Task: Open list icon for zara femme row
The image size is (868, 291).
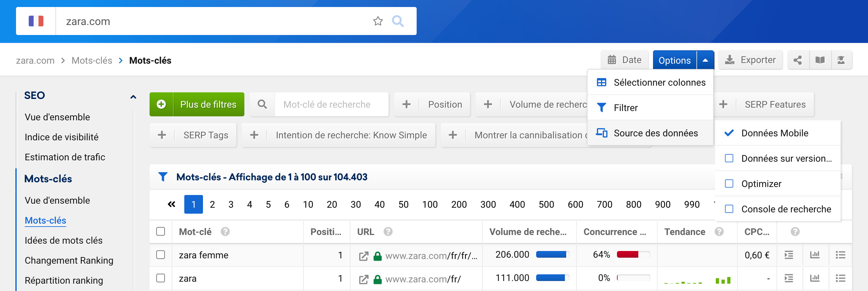Action: click(x=840, y=255)
